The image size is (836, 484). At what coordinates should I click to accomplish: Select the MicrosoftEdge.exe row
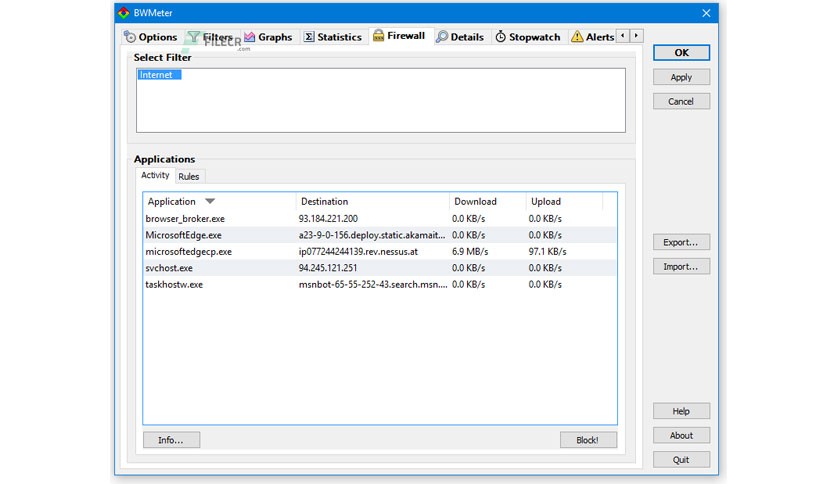pos(380,235)
